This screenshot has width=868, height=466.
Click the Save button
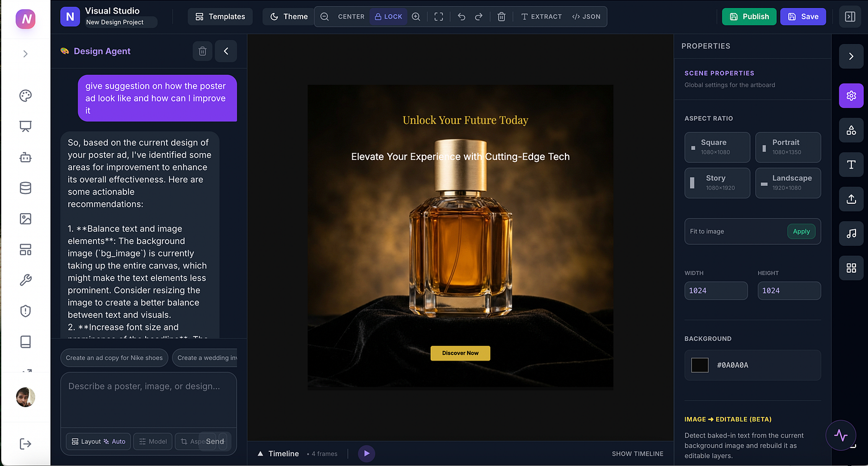(803, 17)
